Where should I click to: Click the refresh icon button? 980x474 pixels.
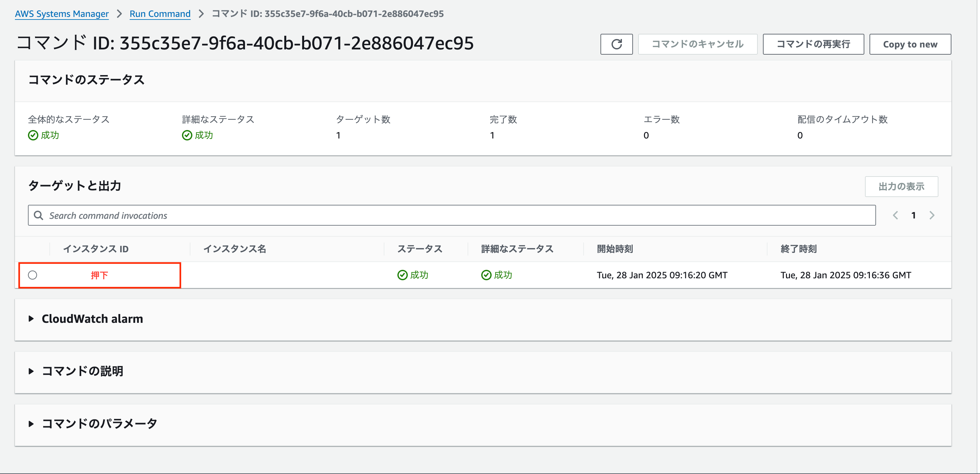[616, 44]
